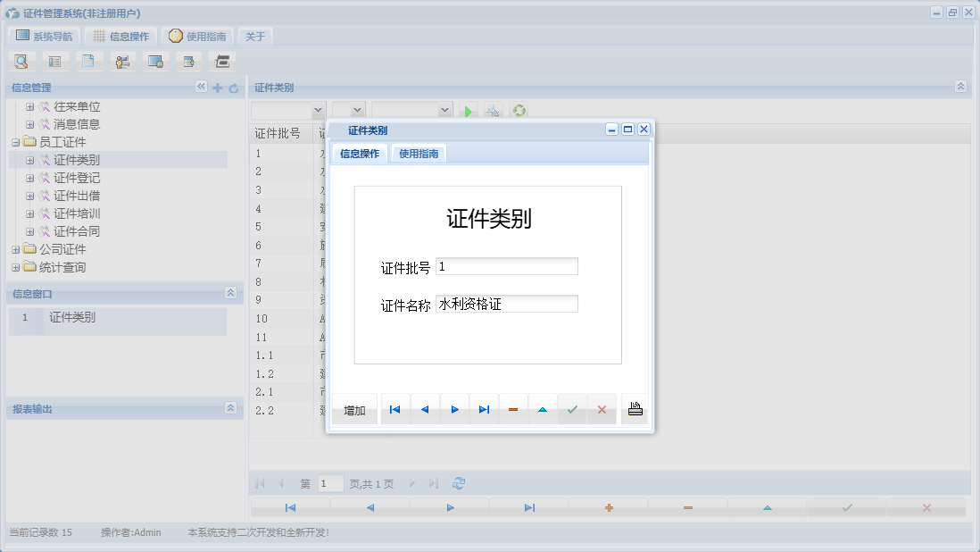Cancel editing with the red cross icon

(x=602, y=408)
